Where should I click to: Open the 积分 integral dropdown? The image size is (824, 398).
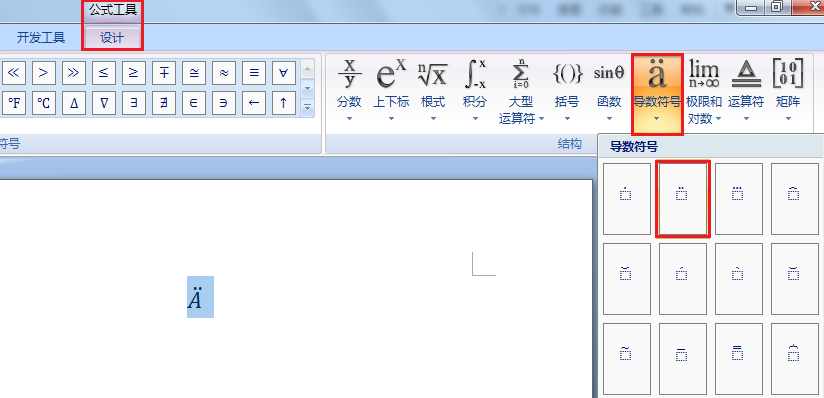pyautogui.click(x=475, y=90)
